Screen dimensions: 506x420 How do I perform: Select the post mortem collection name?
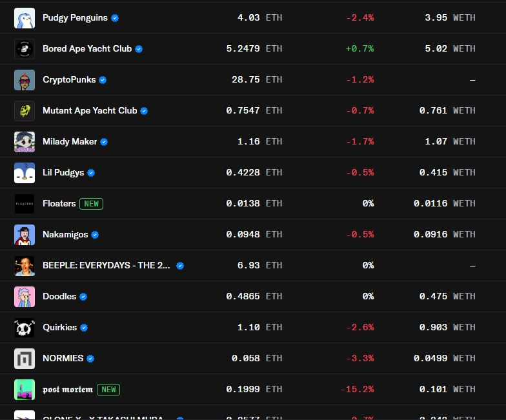[x=68, y=390]
